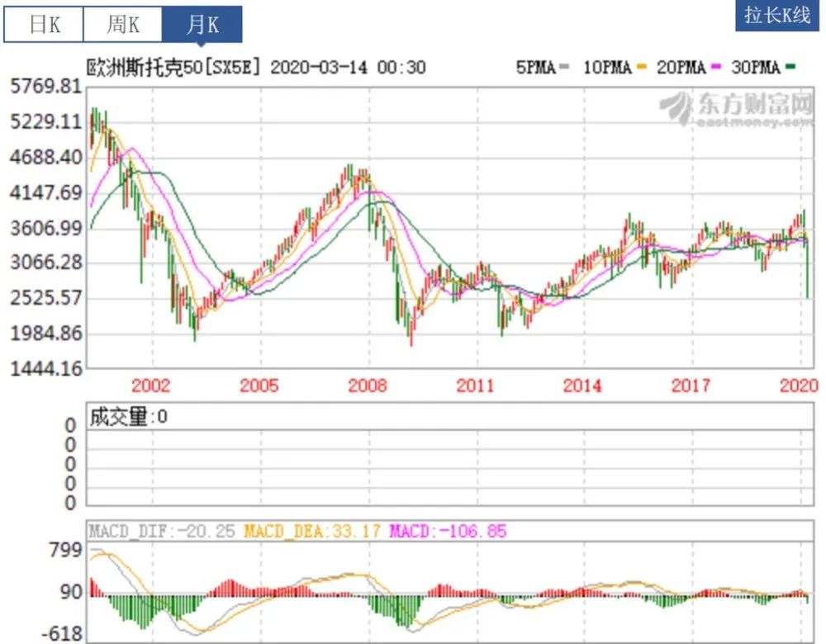This screenshot has width=826, height=644.
Task: Select the 月K monthly chart tab
Action: (202, 24)
